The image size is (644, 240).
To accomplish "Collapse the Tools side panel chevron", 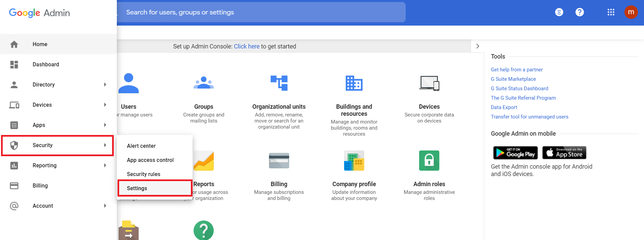I will tap(478, 46).
